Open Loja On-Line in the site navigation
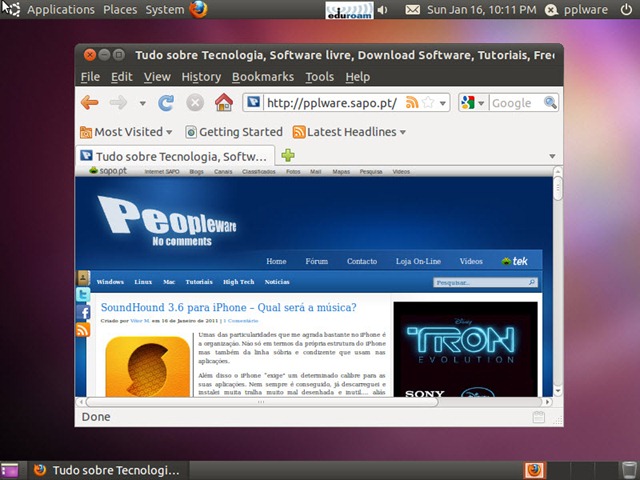The image size is (640, 480). click(418, 261)
